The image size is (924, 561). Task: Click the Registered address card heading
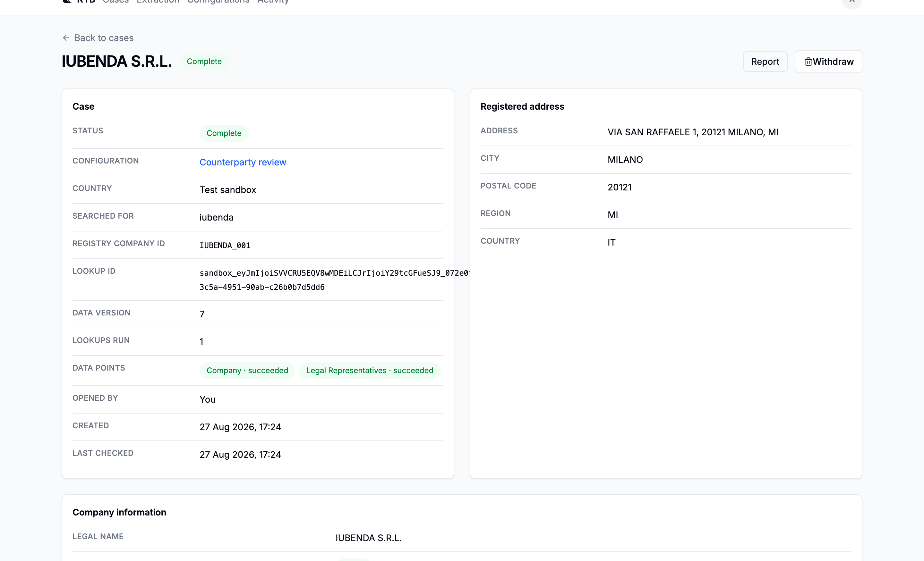click(x=522, y=106)
